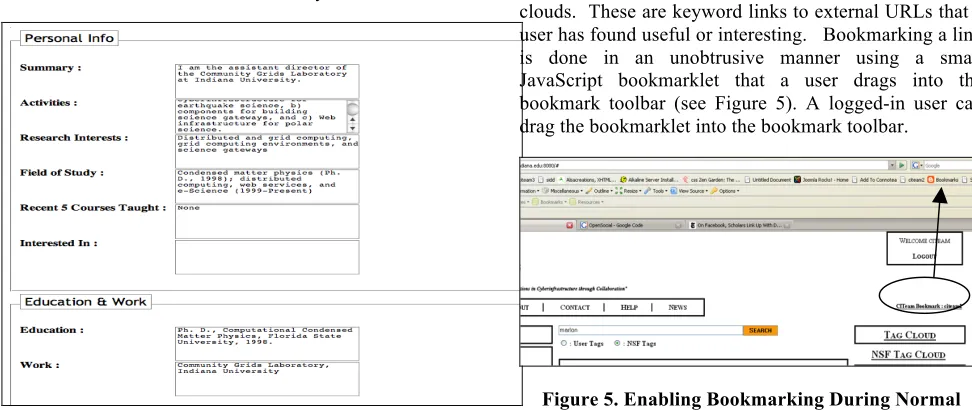
Task: Open the Tag Cloud link
Action: pos(909,335)
